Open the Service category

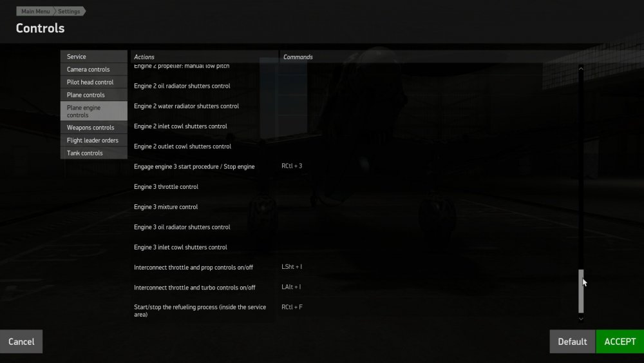coord(93,57)
